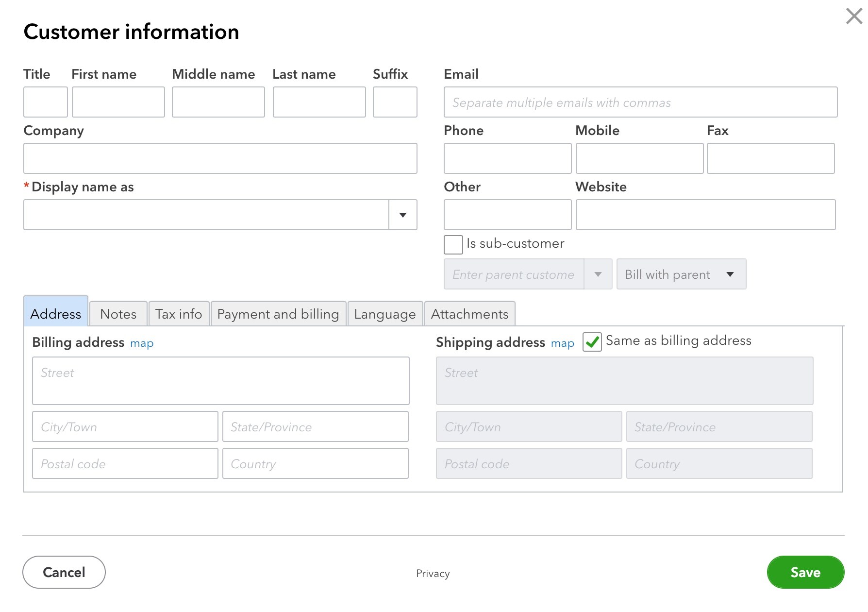
Task: Select the Language tab
Action: pos(385,314)
